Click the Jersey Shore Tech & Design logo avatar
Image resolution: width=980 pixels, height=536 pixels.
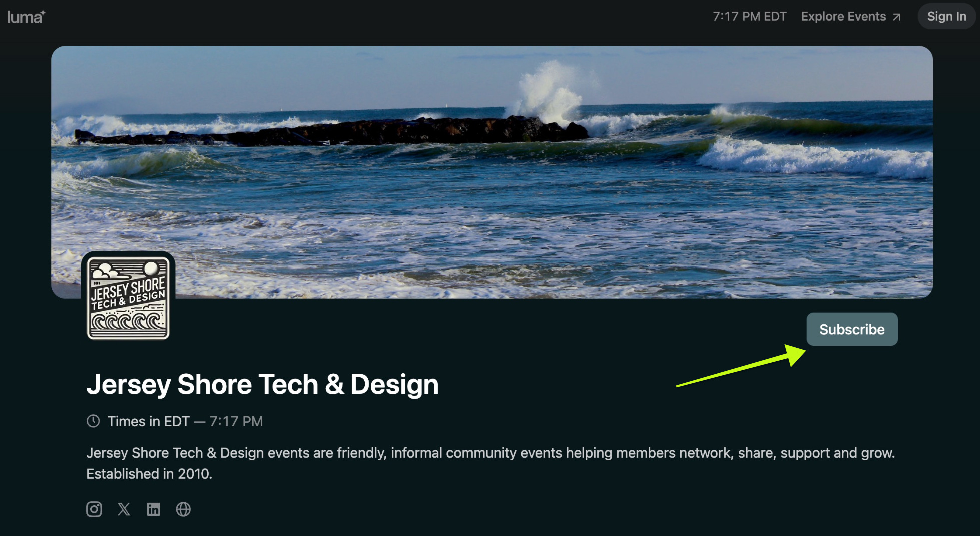point(128,298)
